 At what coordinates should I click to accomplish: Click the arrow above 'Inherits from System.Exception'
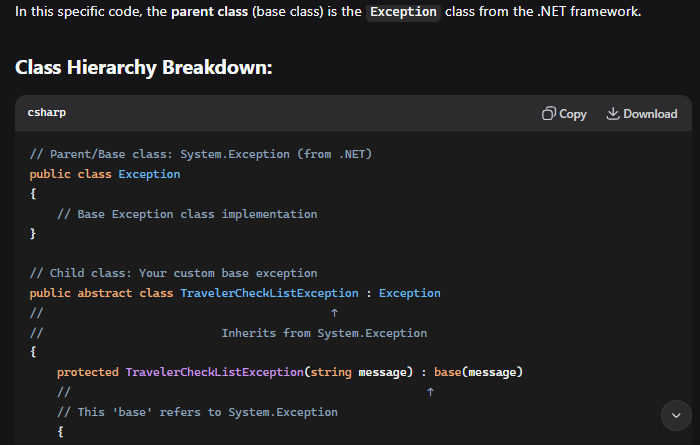333,313
